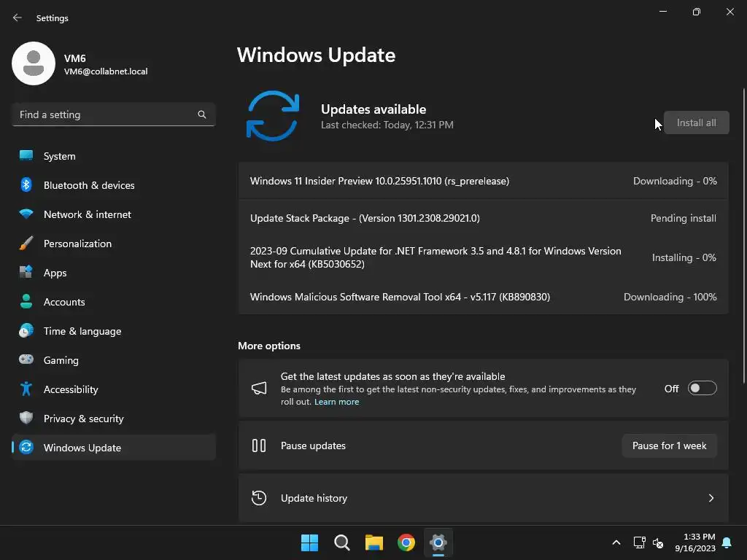Click the search magnifier in Find a setting

[202, 114]
